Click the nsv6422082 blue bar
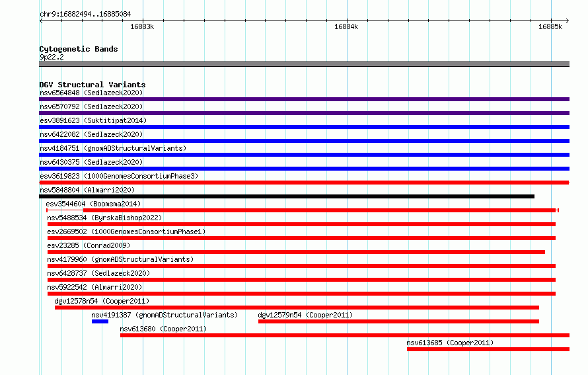The image size is (588, 375). [x=304, y=141]
